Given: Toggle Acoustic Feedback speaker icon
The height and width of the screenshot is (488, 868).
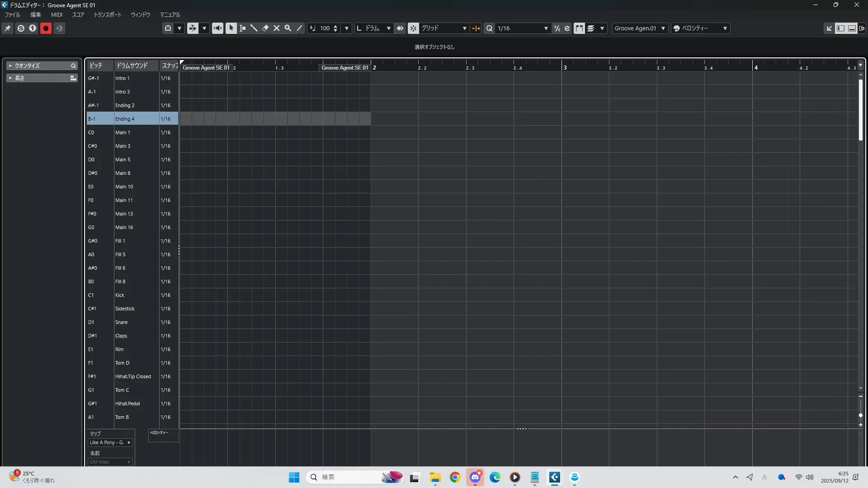Looking at the screenshot, I should tap(217, 28).
